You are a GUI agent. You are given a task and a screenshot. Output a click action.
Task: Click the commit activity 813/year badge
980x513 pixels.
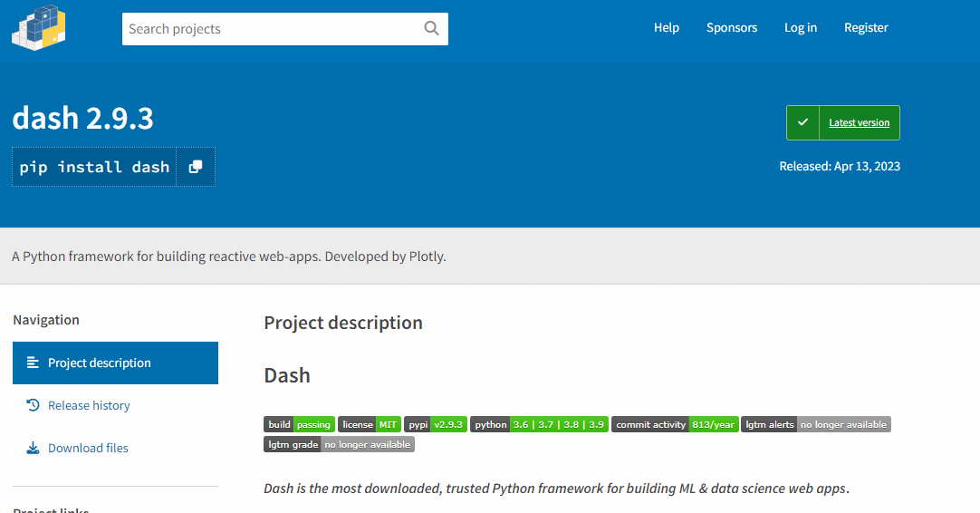point(675,424)
